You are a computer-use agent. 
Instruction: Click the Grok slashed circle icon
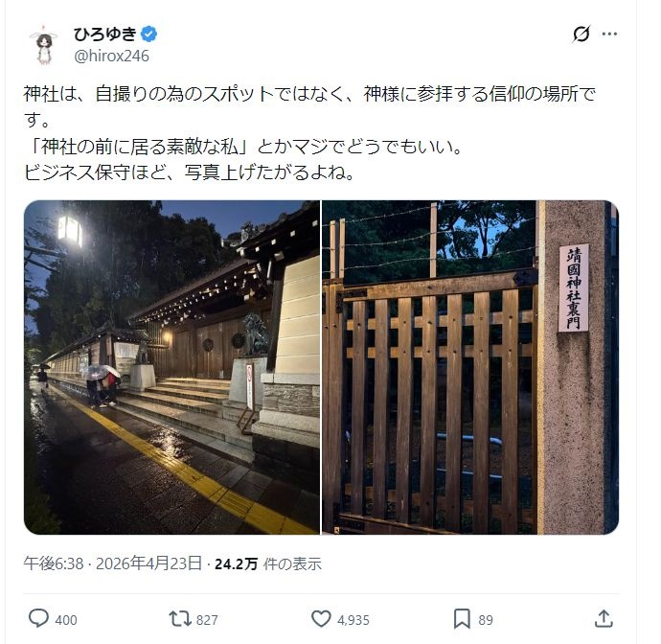click(x=581, y=34)
